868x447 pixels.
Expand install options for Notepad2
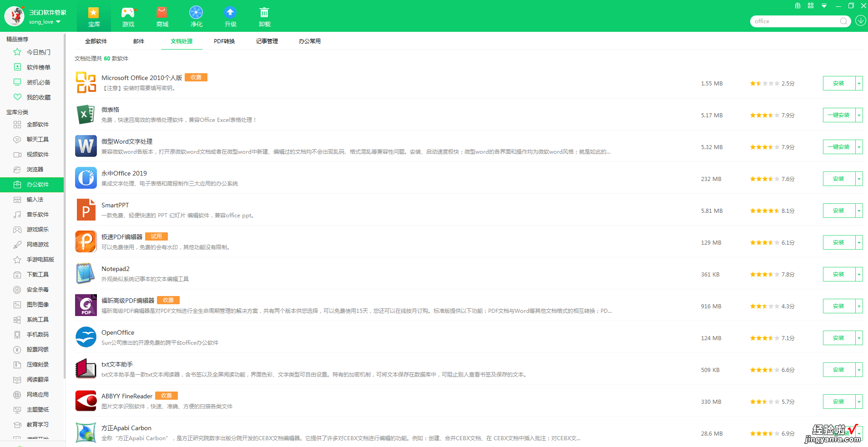point(859,274)
